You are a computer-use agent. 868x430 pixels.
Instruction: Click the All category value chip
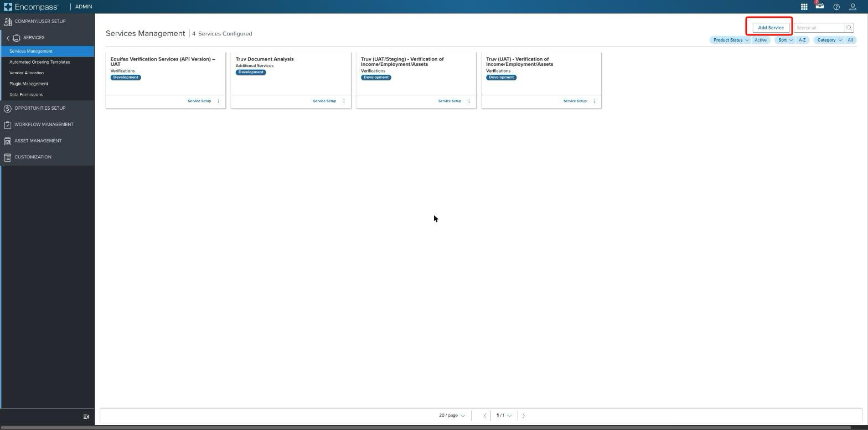850,40
